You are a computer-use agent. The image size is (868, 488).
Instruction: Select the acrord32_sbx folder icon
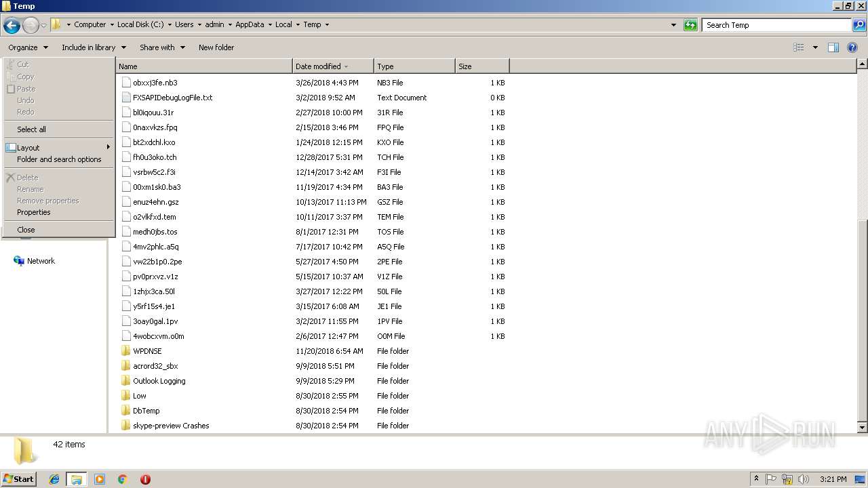click(125, 366)
